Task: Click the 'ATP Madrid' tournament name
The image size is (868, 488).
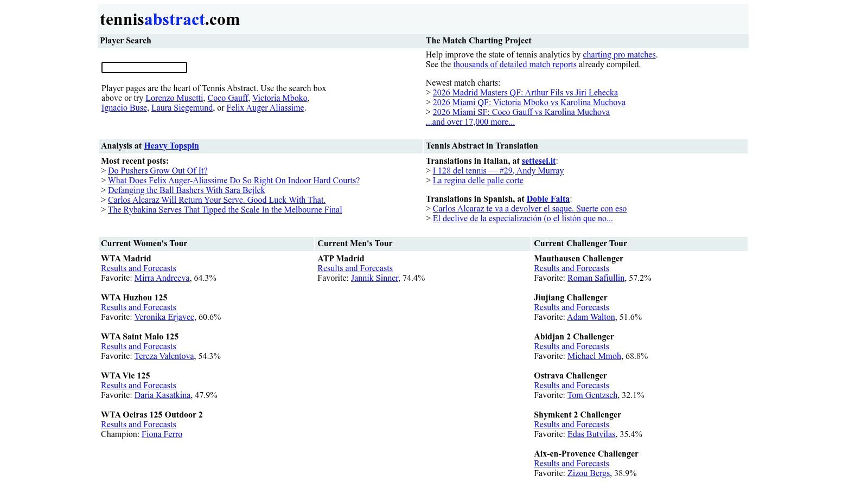Action: [341, 259]
